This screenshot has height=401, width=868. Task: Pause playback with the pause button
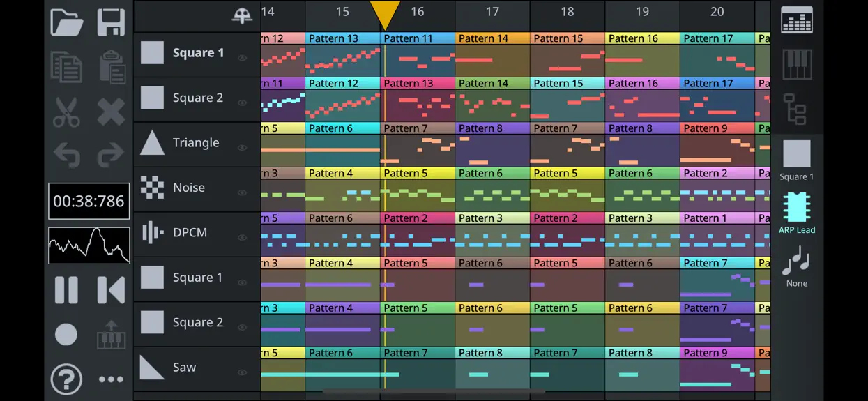point(66,290)
